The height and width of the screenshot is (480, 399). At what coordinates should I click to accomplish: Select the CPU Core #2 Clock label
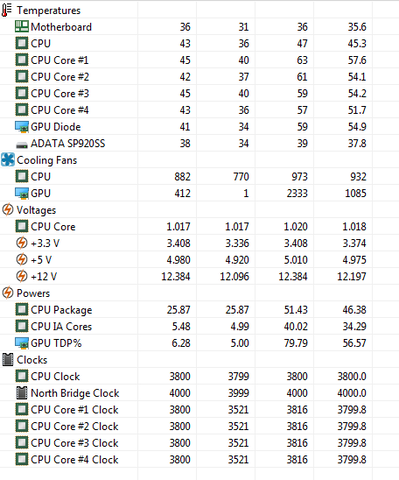coord(74,426)
